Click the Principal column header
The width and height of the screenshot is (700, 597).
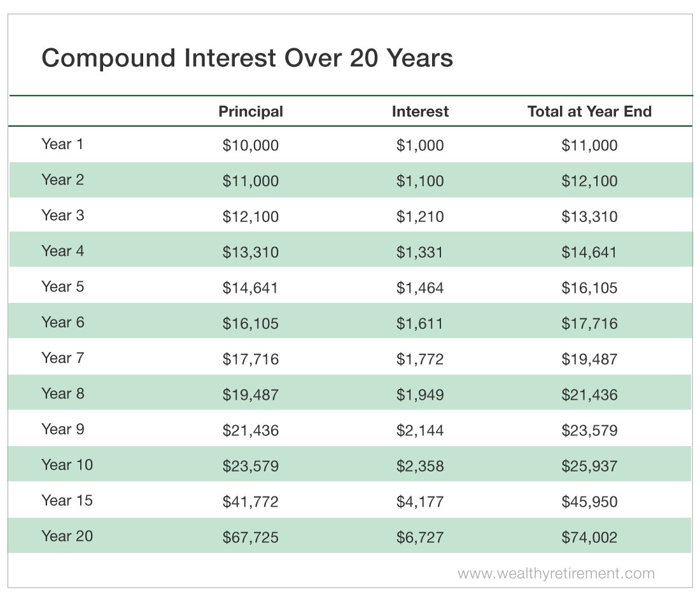point(251,111)
